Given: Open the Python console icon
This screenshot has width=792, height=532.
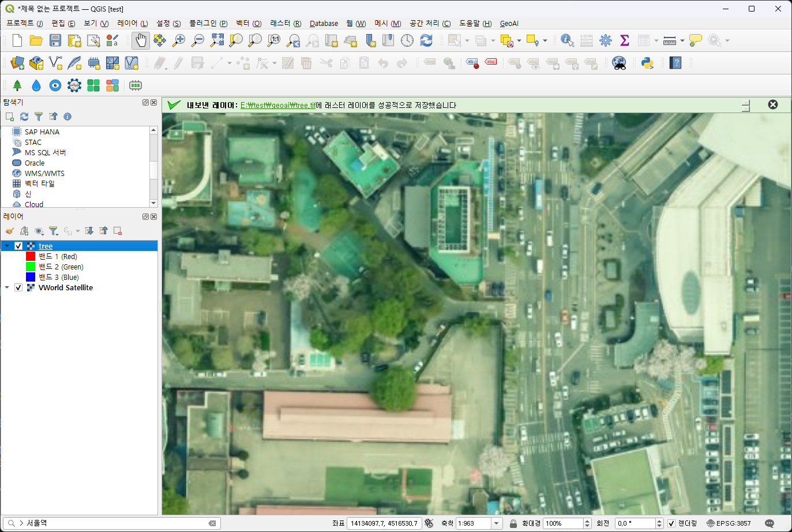Looking at the screenshot, I should tap(647, 63).
